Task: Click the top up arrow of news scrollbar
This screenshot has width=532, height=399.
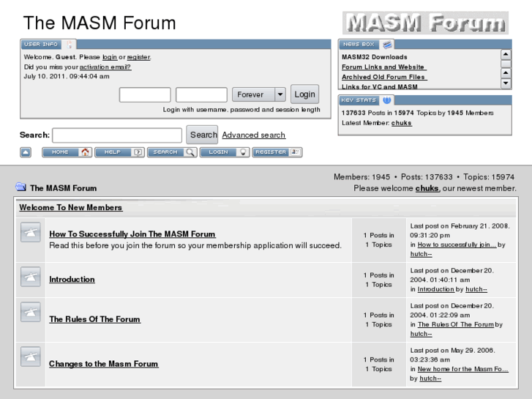Action: 506,54
